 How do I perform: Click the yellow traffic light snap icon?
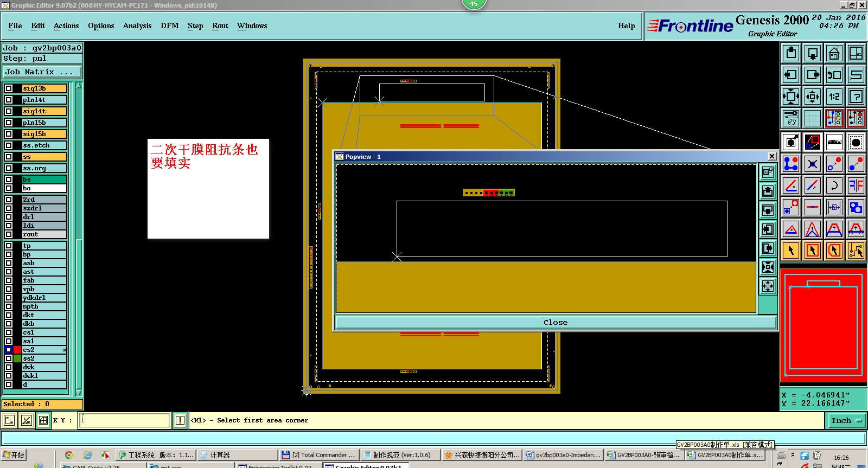coord(834,118)
